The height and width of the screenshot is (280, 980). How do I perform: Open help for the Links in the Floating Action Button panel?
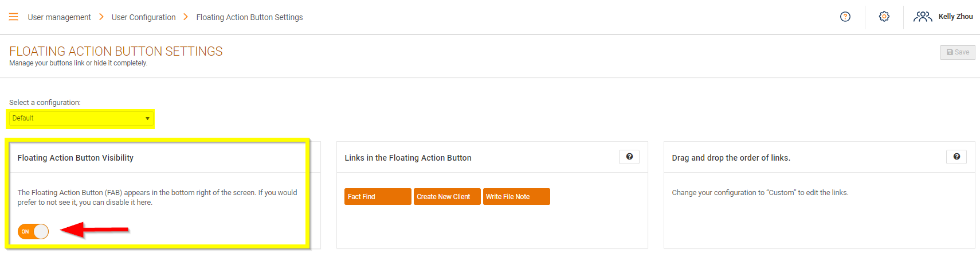629,157
